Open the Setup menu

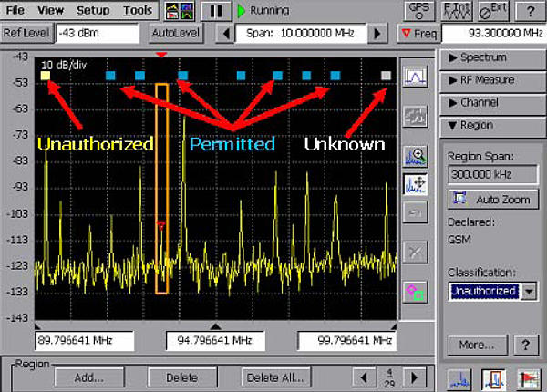click(93, 11)
